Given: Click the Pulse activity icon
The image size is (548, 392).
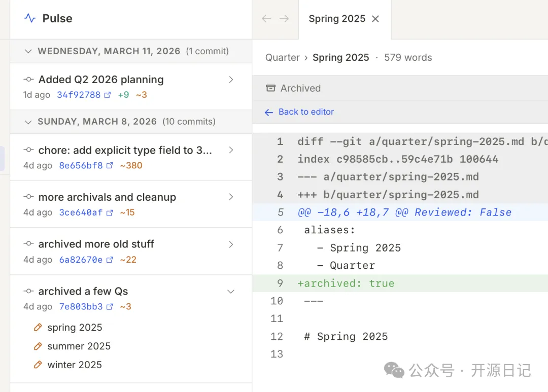Looking at the screenshot, I should [x=30, y=18].
